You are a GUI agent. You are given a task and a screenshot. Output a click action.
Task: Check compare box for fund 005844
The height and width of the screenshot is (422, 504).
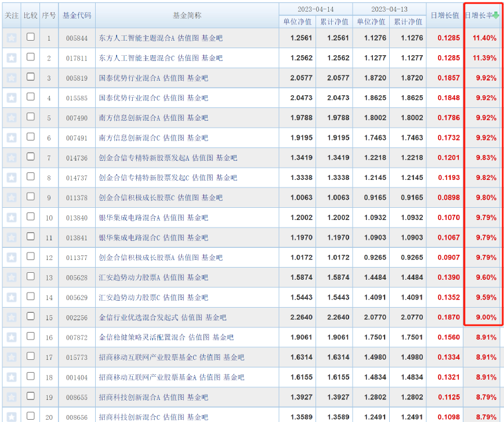31,37
